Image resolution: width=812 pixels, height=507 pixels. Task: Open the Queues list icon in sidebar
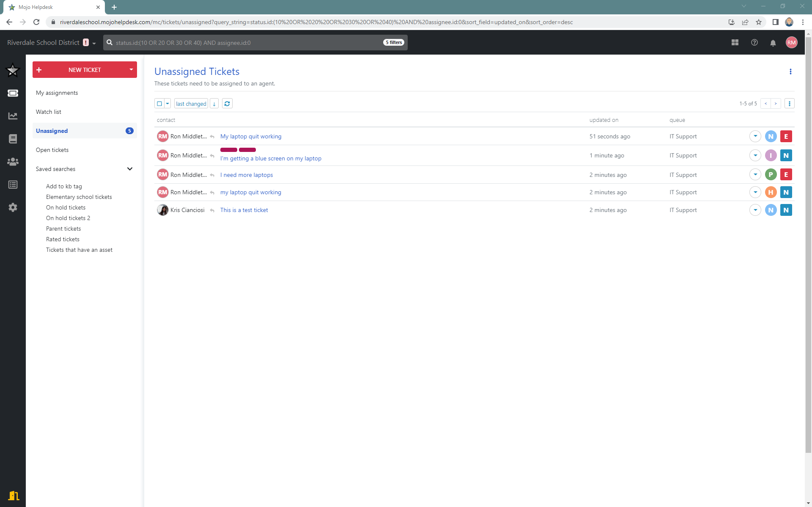point(13,185)
